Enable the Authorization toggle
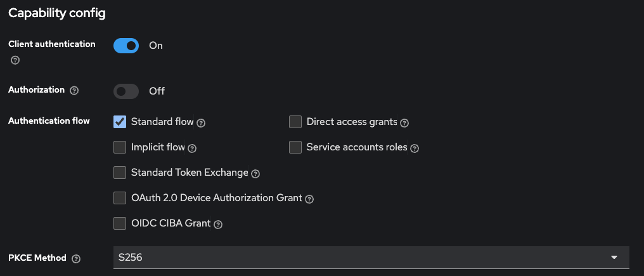Image resolution: width=644 pixels, height=276 pixels. (126, 91)
